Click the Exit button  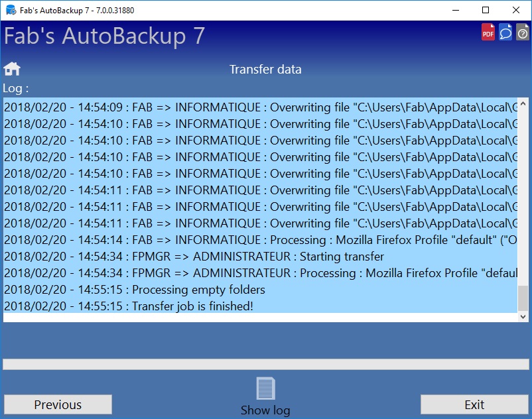click(474, 404)
